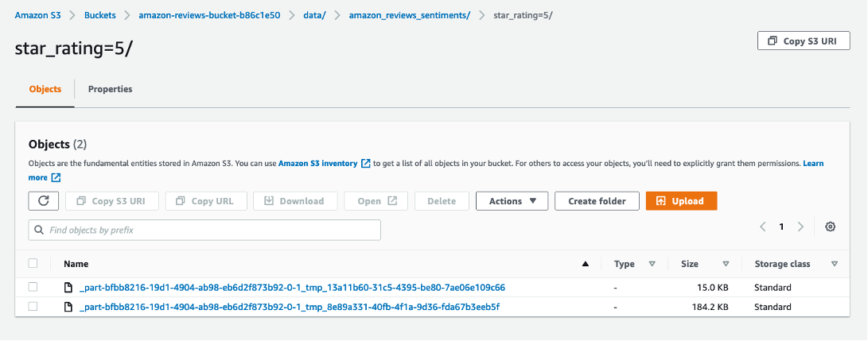The height and width of the screenshot is (341, 868).
Task: Click the Create folder button
Action: (x=597, y=201)
